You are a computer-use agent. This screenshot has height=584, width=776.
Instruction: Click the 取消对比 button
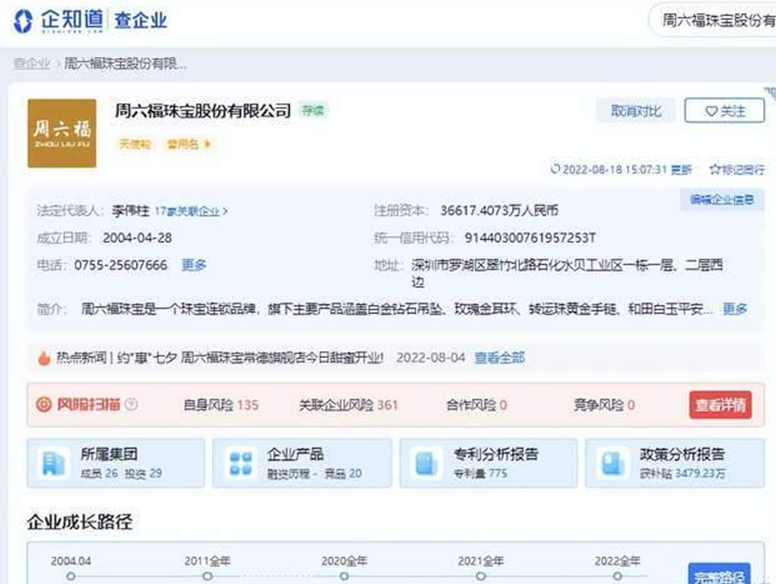[x=636, y=111]
